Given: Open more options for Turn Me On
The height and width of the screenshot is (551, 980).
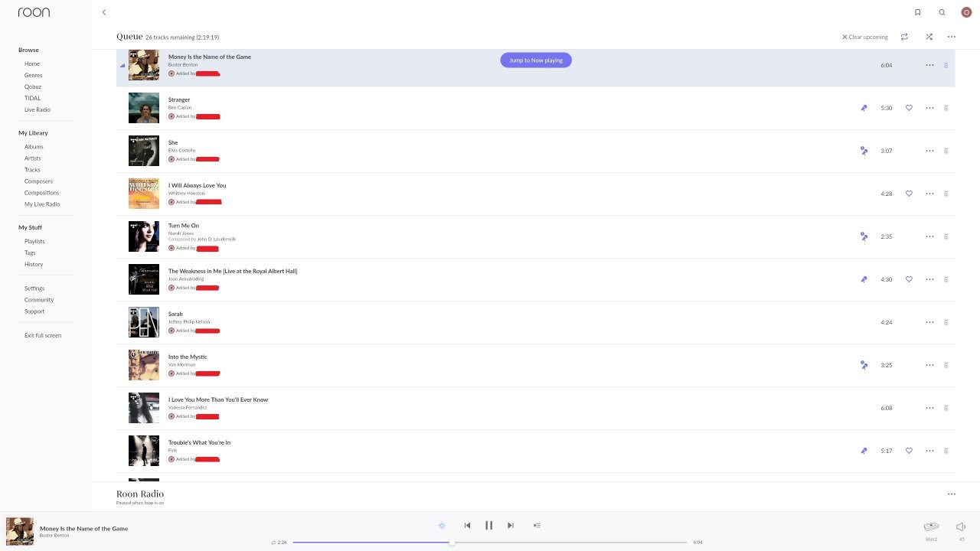Looking at the screenshot, I should coord(929,236).
